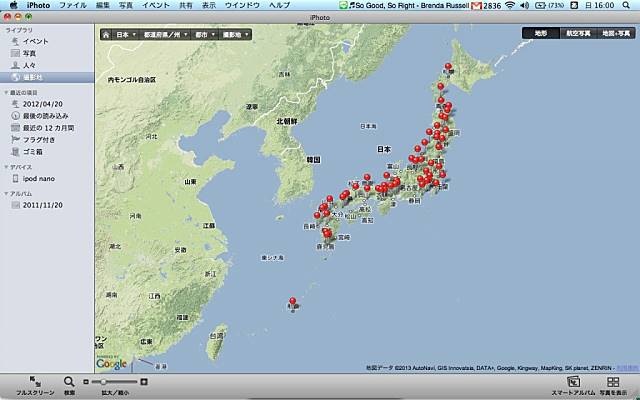Open the 編集 menu
Screen dimensions: 640x400
click(103, 5)
